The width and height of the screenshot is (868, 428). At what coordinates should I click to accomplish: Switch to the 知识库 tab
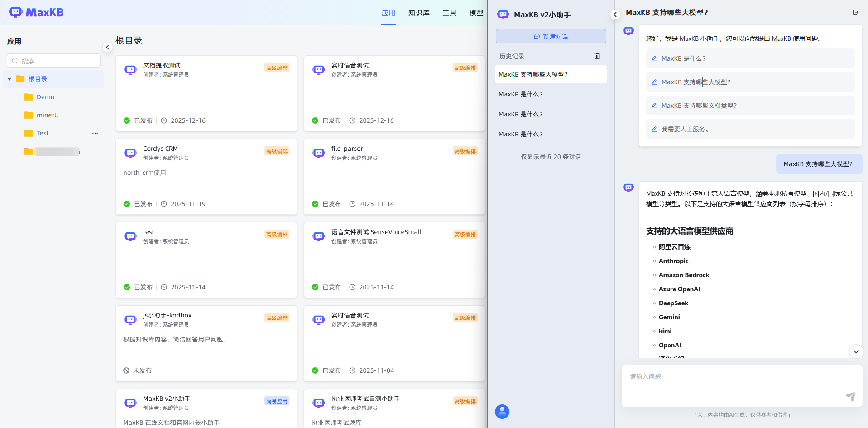(418, 13)
